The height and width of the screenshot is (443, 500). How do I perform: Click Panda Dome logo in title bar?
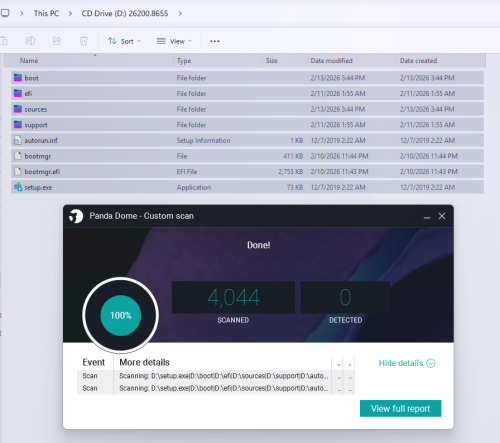click(76, 216)
